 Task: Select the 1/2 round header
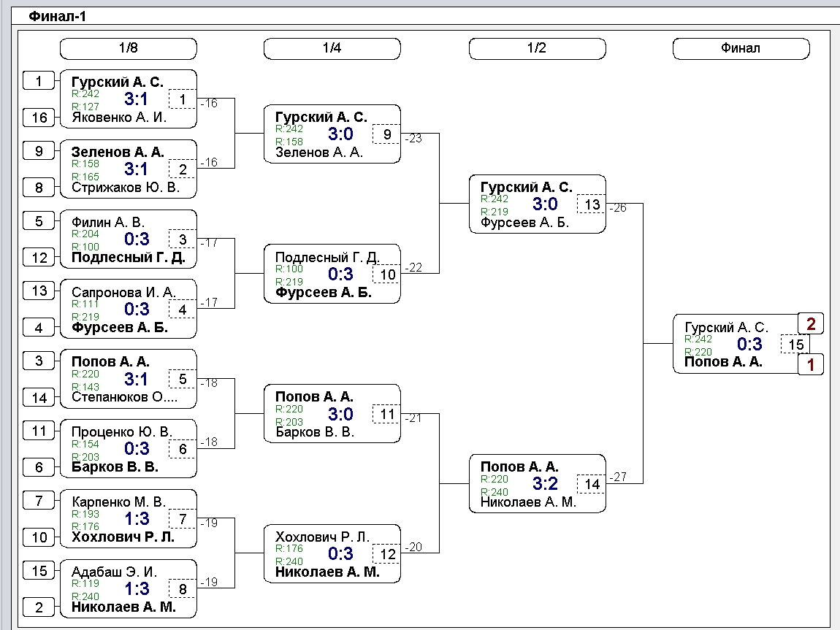tap(538, 49)
